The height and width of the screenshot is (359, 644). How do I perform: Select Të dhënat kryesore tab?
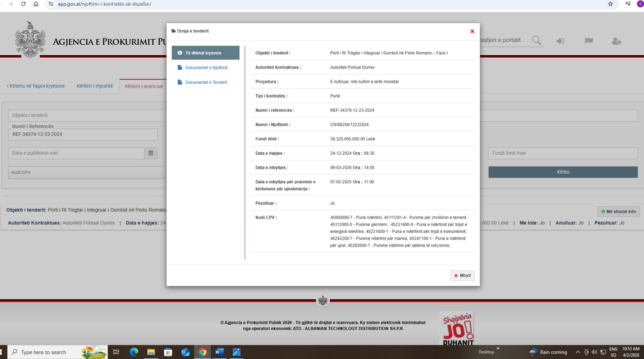coord(205,53)
